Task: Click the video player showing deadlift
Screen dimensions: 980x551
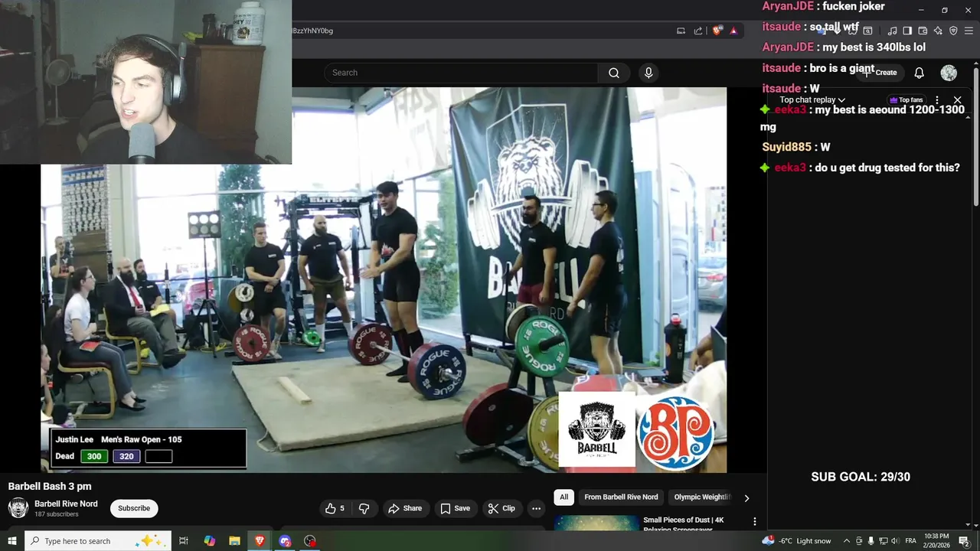Action: click(384, 280)
